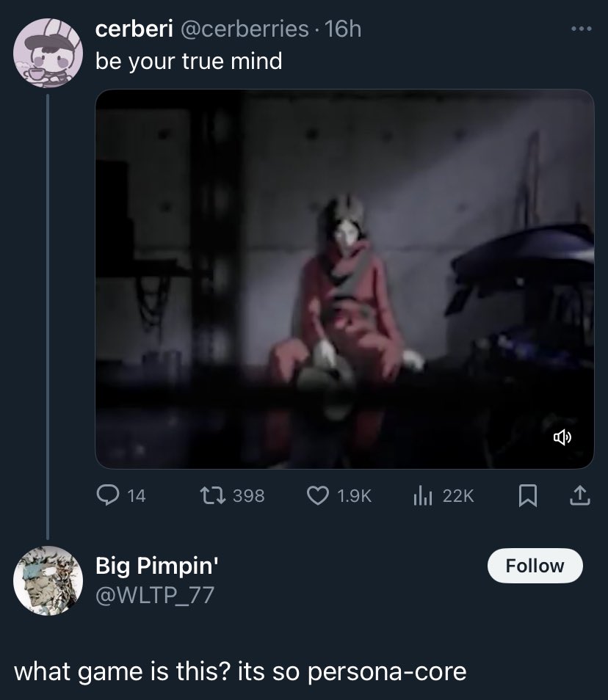Tap the retweet icon on cerberi's post
Image resolution: width=608 pixels, height=700 pixels.
tap(213, 495)
